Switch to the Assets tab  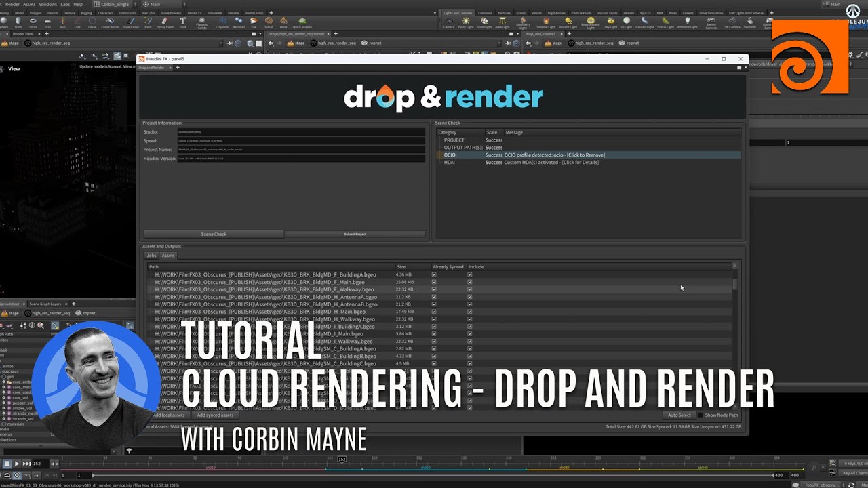coord(168,256)
